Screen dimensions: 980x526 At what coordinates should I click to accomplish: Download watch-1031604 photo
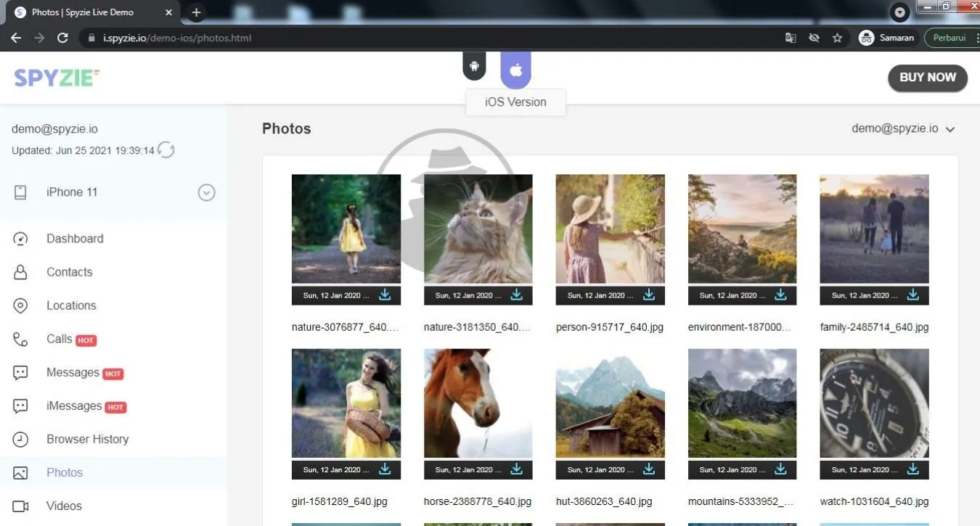(x=913, y=469)
